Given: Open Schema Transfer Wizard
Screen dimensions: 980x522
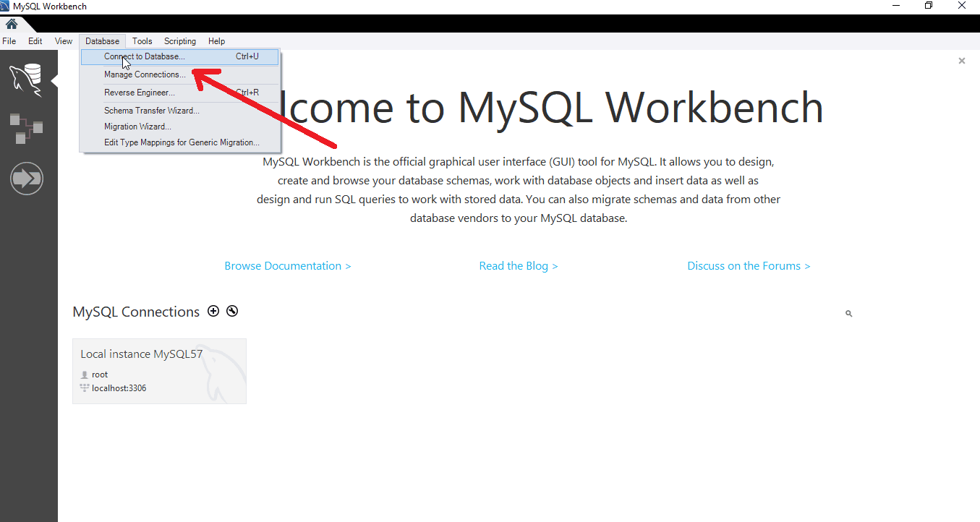Looking at the screenshot, I should [152, 111].
